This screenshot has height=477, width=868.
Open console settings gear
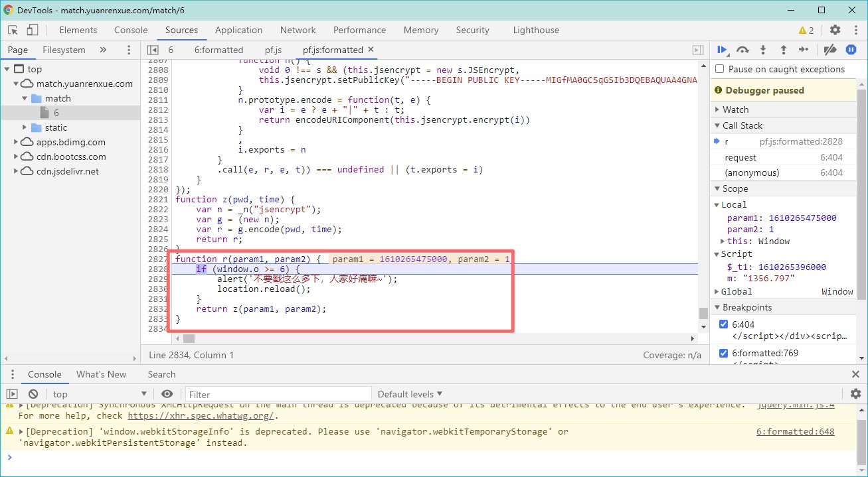pos(855,394)
